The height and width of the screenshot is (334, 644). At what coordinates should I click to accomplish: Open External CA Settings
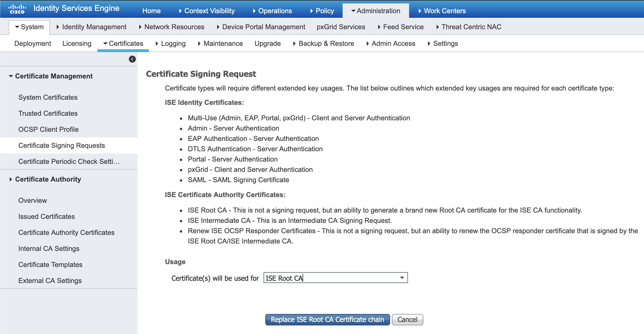click(x=50, y=281)
